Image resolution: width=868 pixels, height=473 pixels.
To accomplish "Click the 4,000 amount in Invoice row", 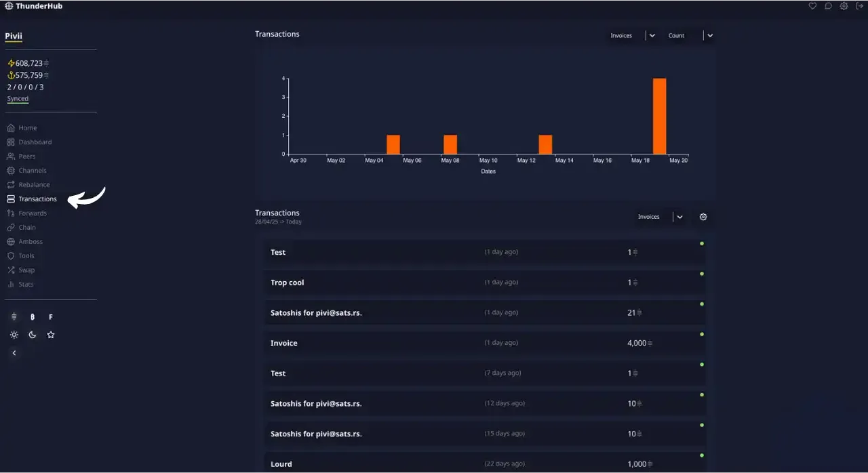I will (639, 343).
